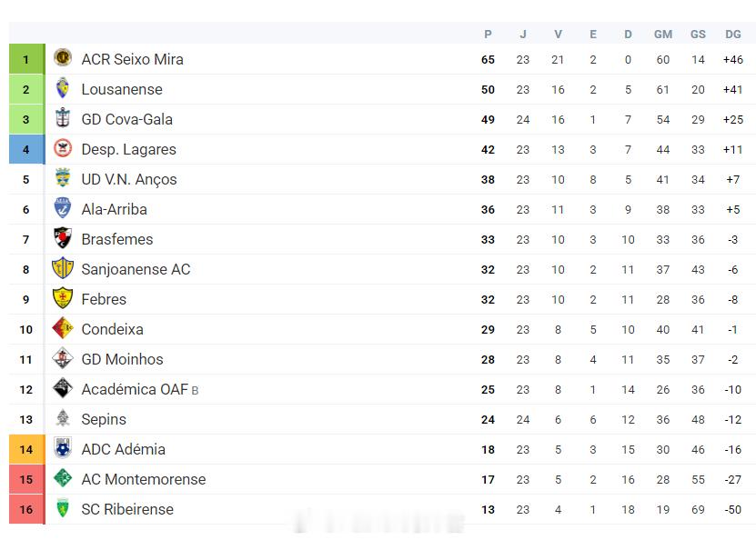Click the green position 1 marker
Viewport: 756px width, 540px height.
26,59
